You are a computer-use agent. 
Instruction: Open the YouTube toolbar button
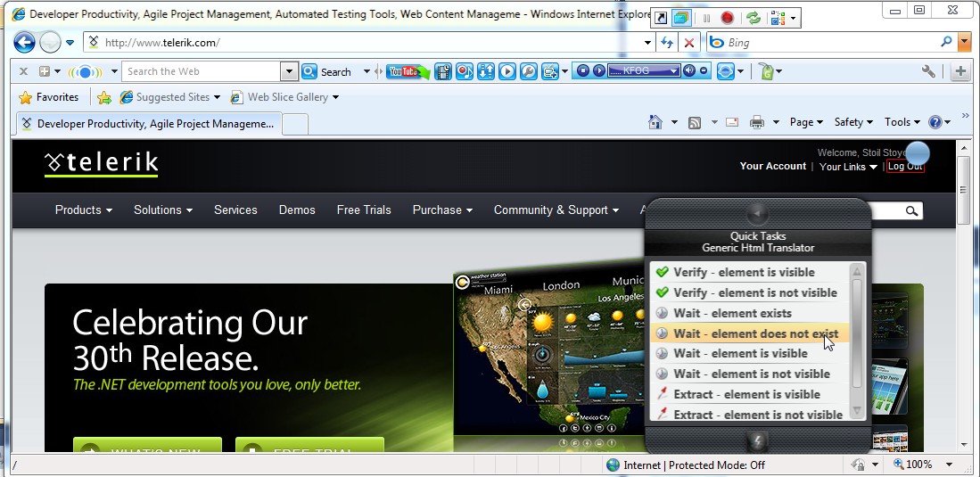click(408, 71)
